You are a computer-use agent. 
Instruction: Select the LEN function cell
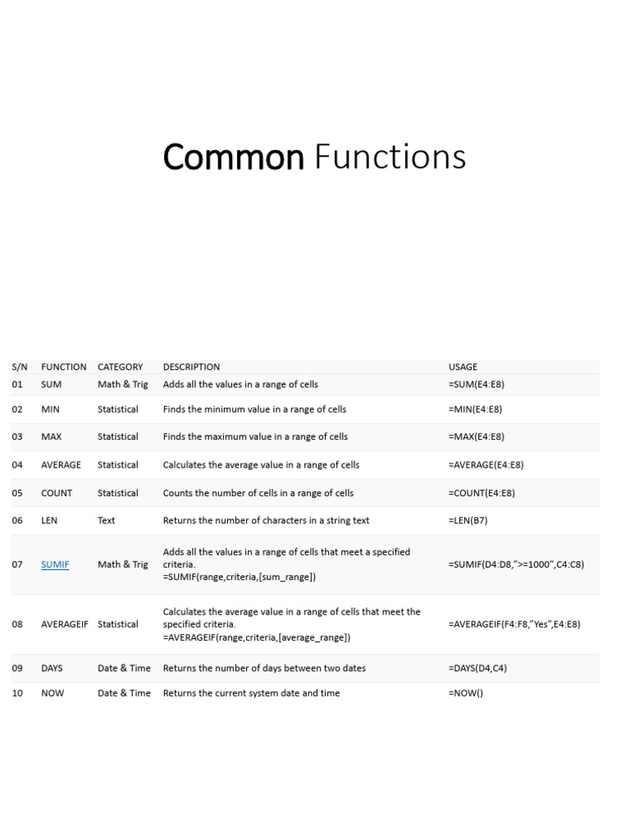(x=49, y=520)
